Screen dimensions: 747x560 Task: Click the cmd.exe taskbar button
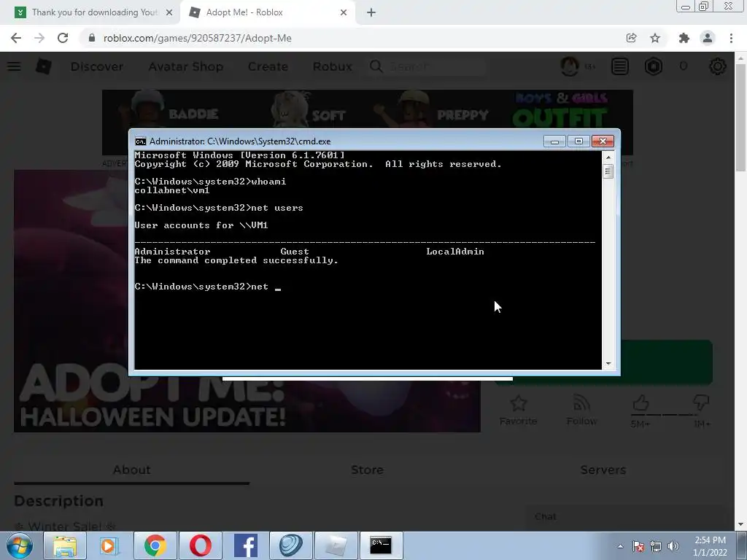381,545
